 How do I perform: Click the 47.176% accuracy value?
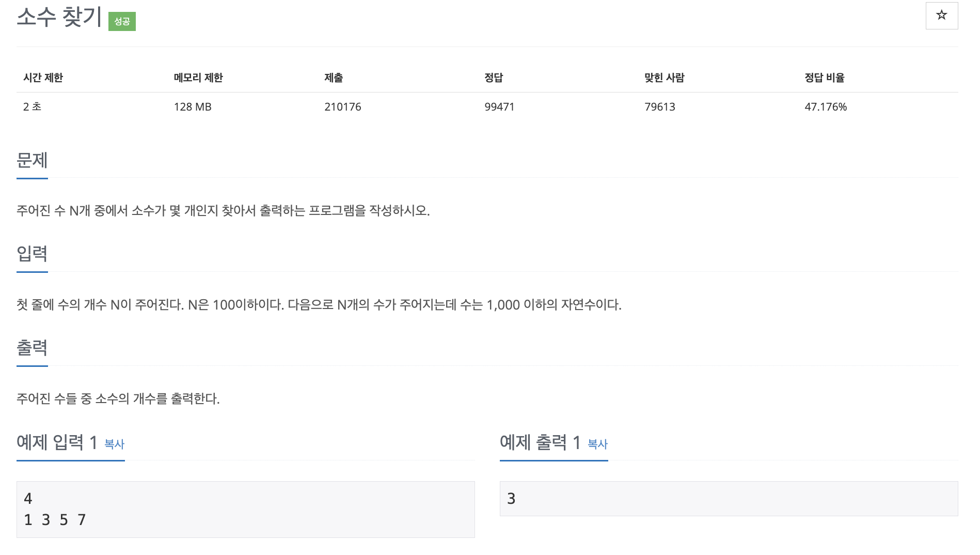point(826,107)
